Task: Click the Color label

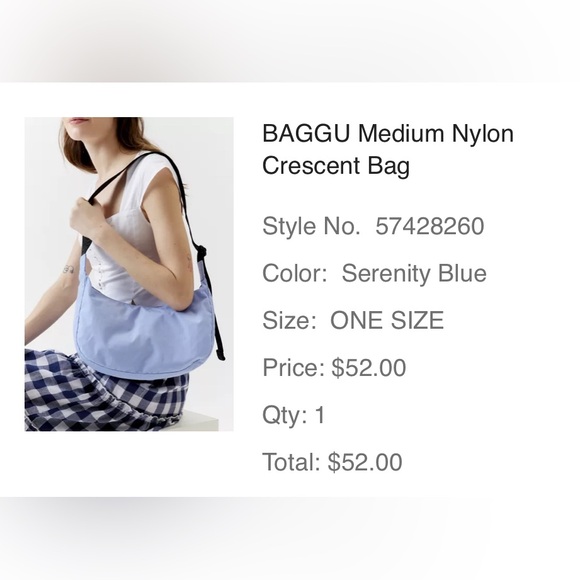Action: coord(295,273)
